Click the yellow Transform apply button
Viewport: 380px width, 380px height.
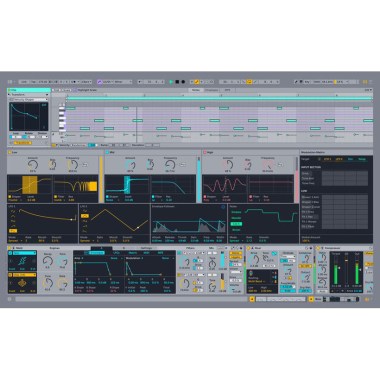click(x=23, y=143)
